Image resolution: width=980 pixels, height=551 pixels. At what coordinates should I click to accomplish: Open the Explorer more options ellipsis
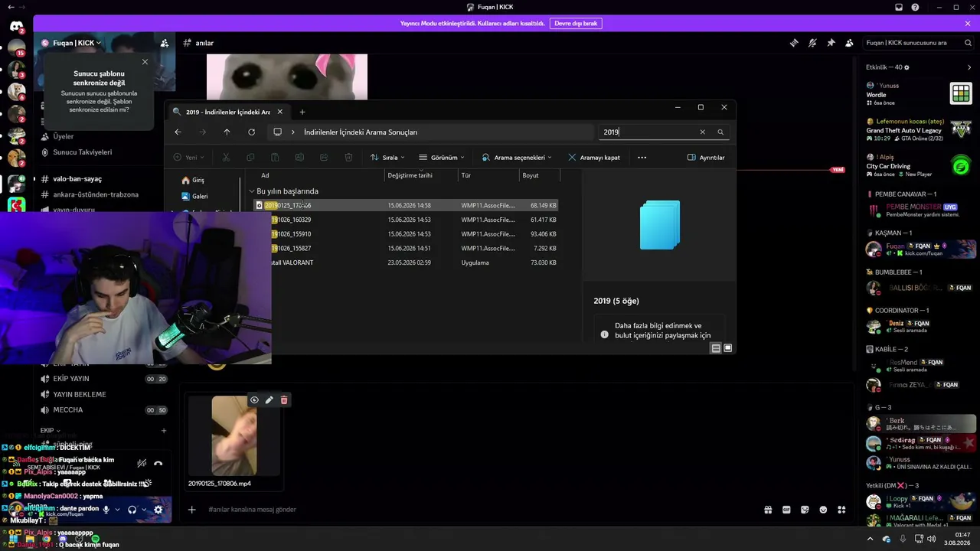(642, 158)
